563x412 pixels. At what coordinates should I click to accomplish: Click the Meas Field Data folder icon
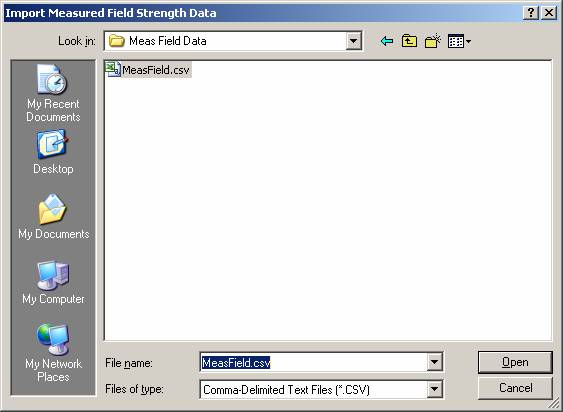116,41
